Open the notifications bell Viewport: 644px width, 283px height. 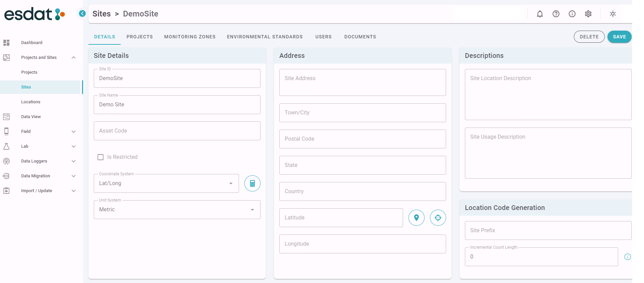coord(540,14)
